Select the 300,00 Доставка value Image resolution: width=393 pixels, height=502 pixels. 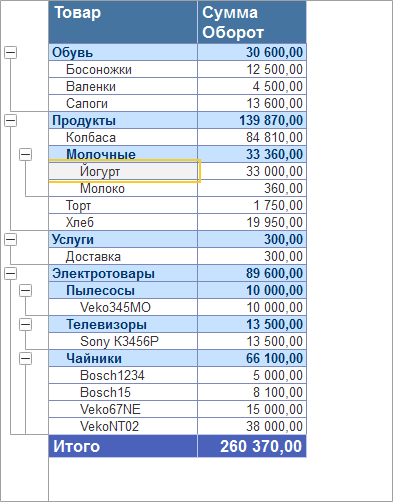(x=252, y=256)
